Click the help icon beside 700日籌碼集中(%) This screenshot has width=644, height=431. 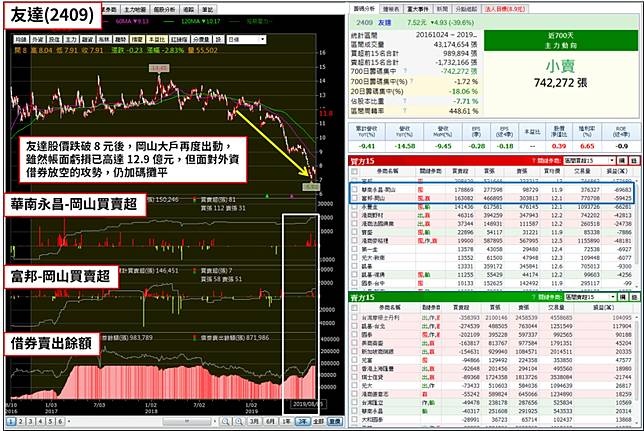[x=412, y=81]
